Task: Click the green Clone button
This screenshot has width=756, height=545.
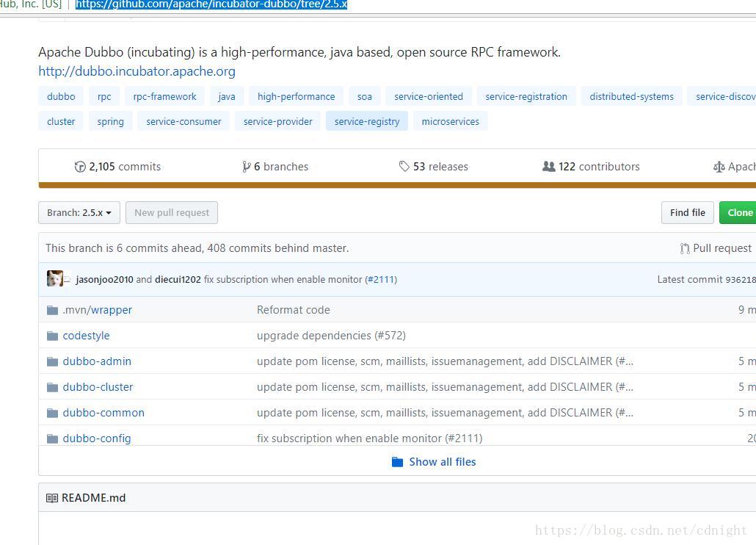Action: pyautogui.click(x=738, y=213)
